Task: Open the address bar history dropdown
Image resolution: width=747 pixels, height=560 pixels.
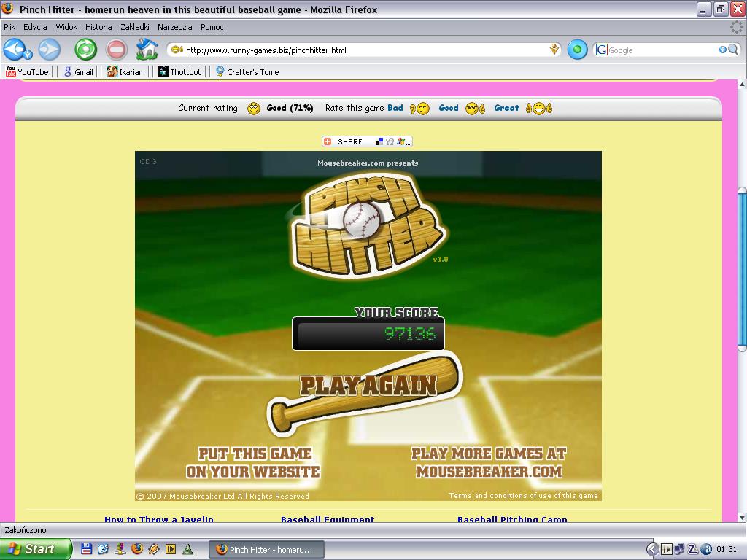Action: [554, 50]
